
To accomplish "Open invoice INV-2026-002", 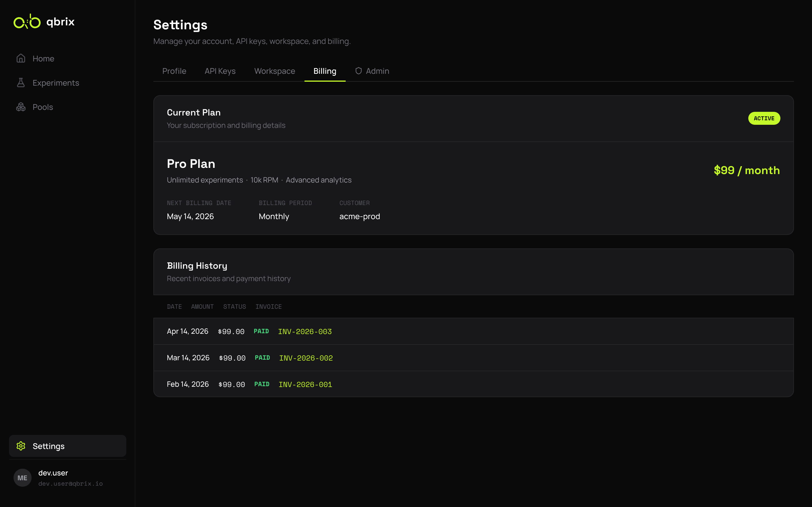I will coord(306,358).
